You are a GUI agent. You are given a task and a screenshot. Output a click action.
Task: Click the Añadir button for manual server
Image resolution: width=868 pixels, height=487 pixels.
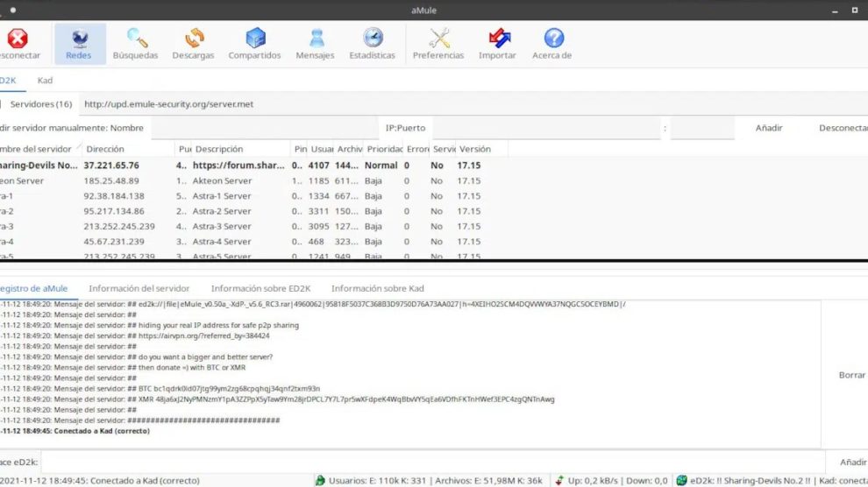769,128
